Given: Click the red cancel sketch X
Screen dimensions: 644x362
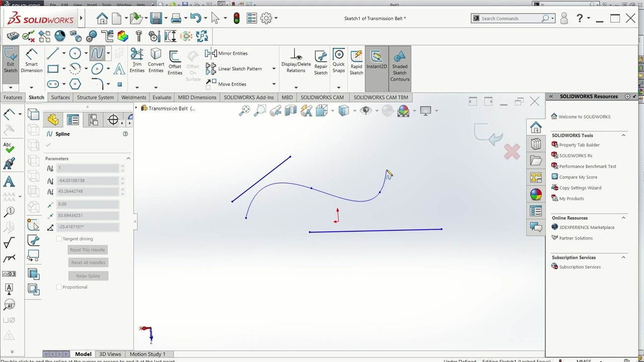Looking at the screenshot, I should (x=512, y=152).
